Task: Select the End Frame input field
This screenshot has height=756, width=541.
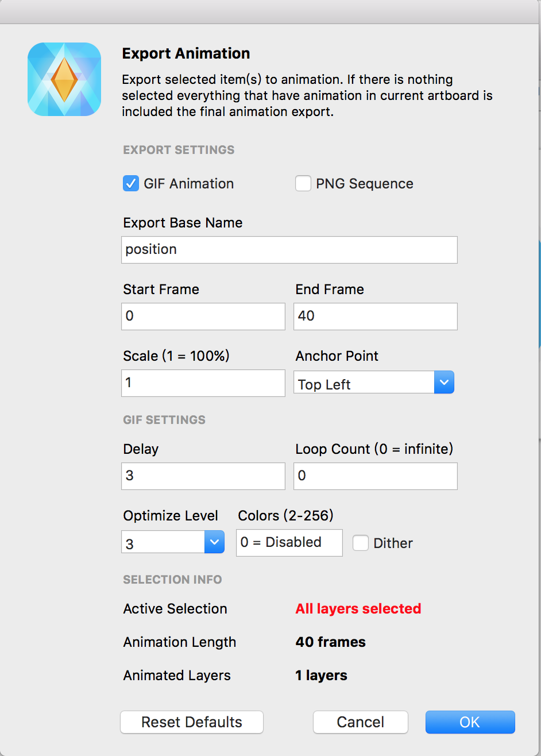Action: [375, 317]
